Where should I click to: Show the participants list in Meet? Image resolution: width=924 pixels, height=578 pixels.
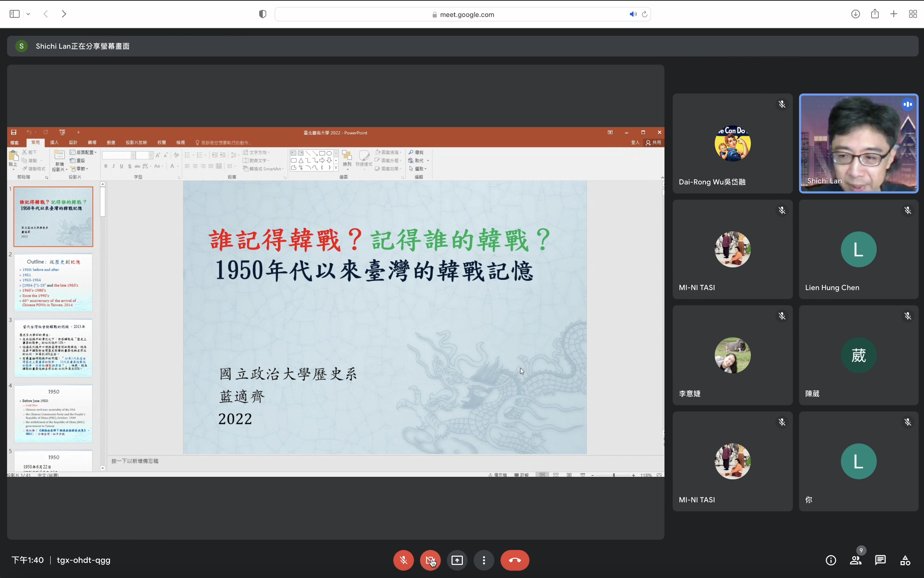coord(855,560)
